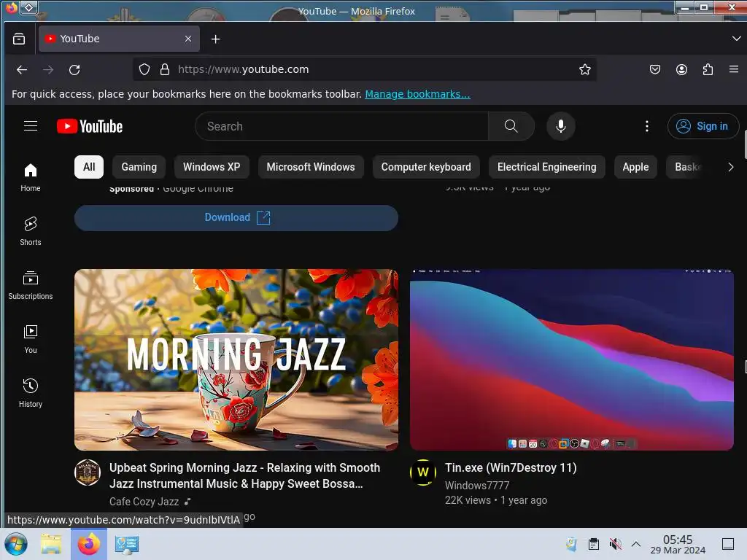This screenshot has width=747, height=560.
Task: Open Firefox extensions puzzle icon
Action: [708, 69]
